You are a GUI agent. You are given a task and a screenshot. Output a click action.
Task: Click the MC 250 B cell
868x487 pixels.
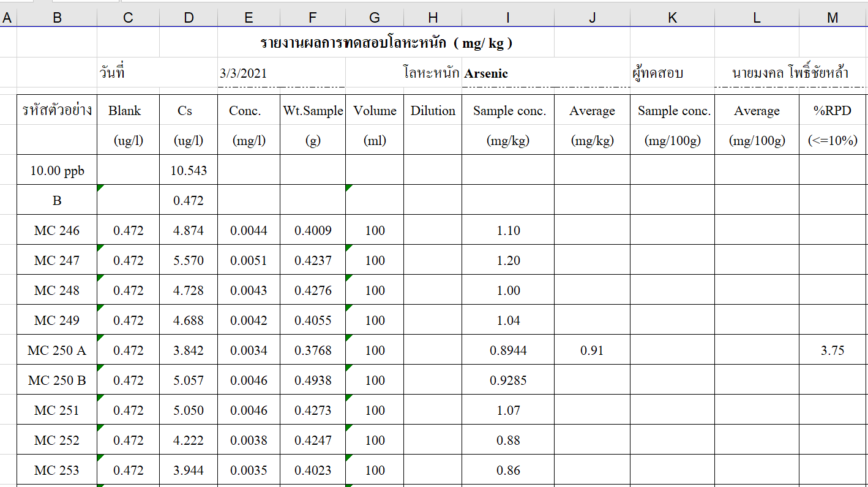(57, 380)
